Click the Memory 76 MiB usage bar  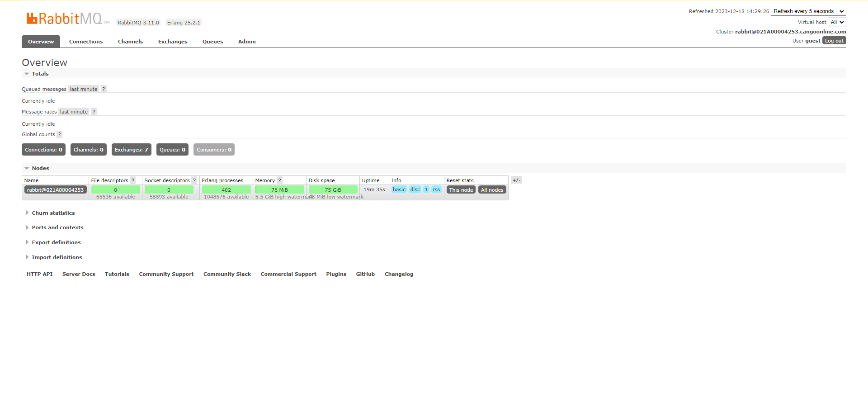280,190
